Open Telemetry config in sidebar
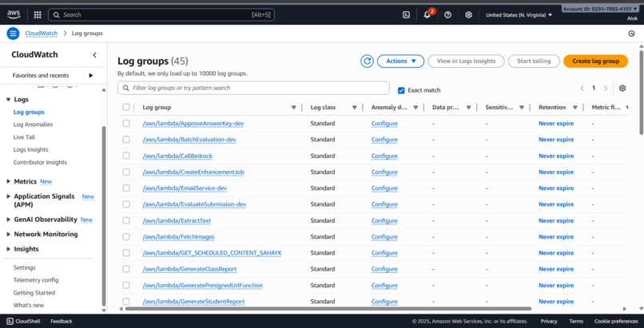This screenshot has height=328, width=644. (36, 280)
